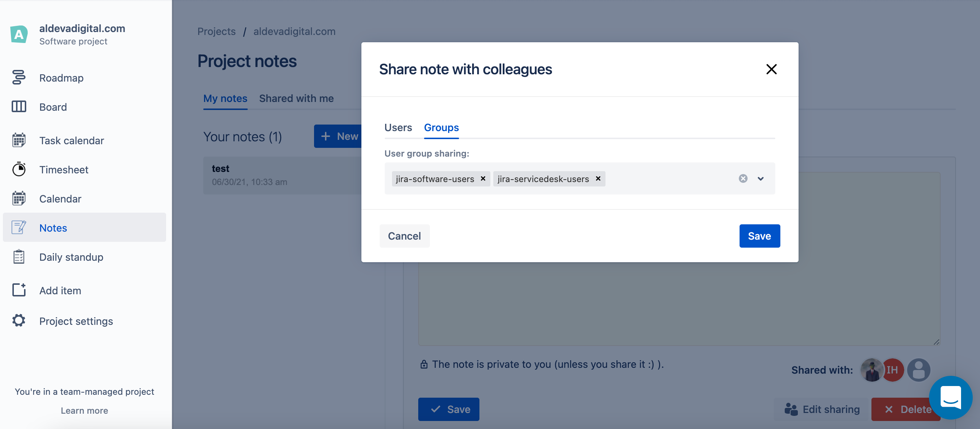Viewport: 980px width, 429px height.
Task: Click the Task calendar icon
Action: [19, 140]
